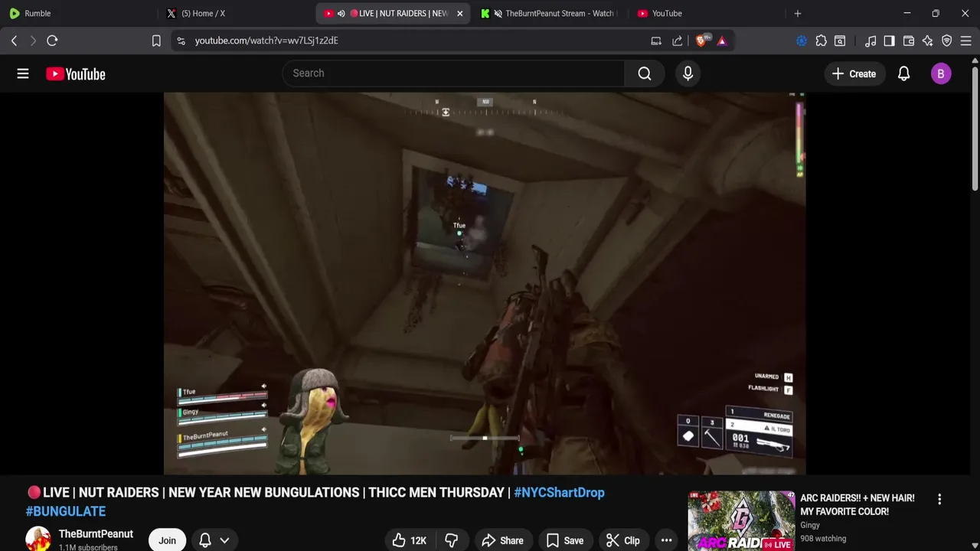Image resolution: width=980 pixels, height=551 pixels.
Task: Click the 12K likes count
Action: click(x=418, y=540)
